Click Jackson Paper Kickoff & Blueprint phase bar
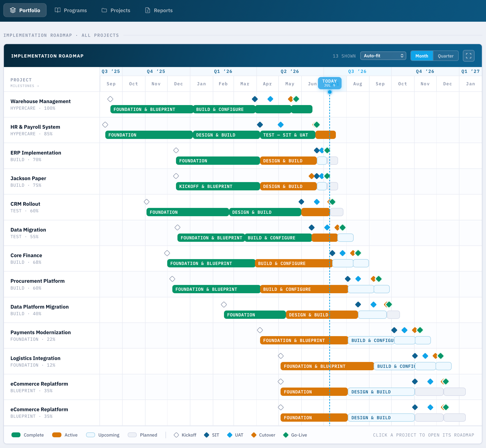The height and width of the screenshot is (448, 486). tap(218, 186)
